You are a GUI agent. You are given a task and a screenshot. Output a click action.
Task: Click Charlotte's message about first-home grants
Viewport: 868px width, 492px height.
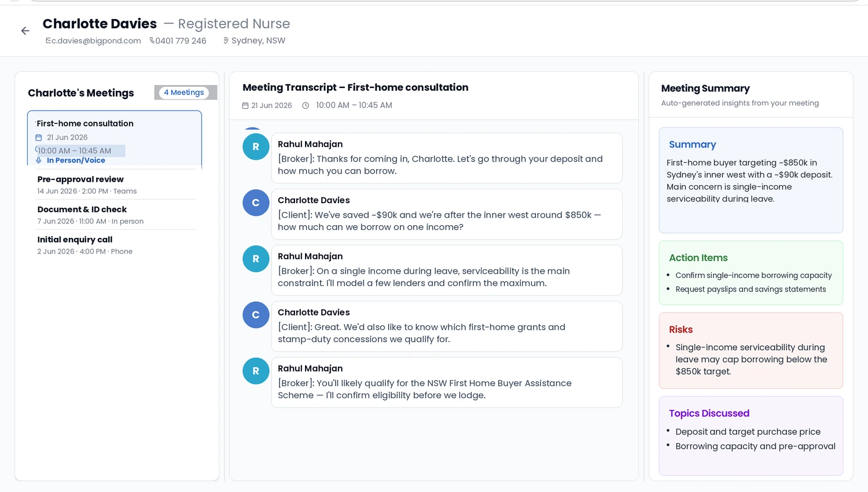point(447,326)
